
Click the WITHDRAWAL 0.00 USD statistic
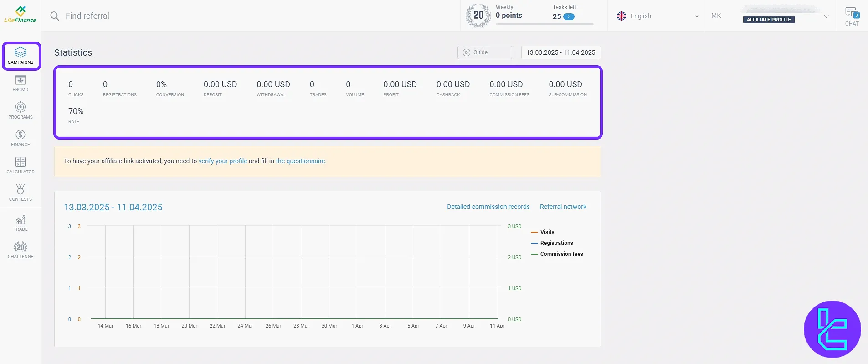tap(273, 88)
